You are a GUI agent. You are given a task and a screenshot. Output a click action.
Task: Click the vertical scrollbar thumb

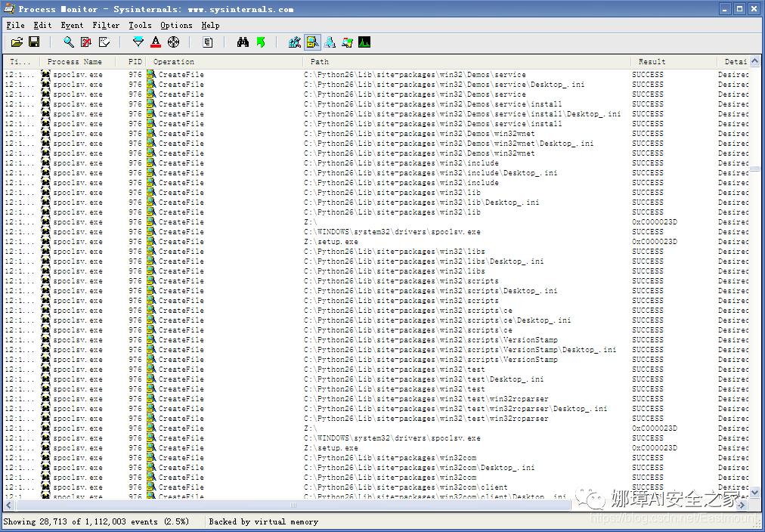754,169
